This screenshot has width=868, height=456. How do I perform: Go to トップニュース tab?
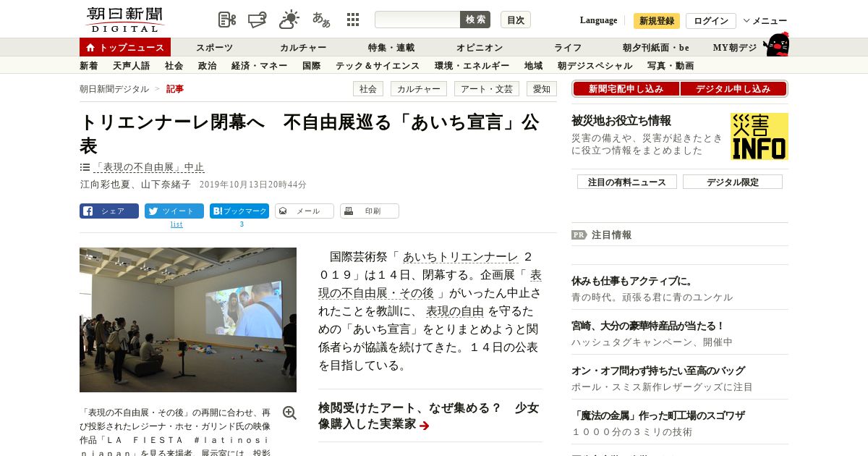pos(125,47)
